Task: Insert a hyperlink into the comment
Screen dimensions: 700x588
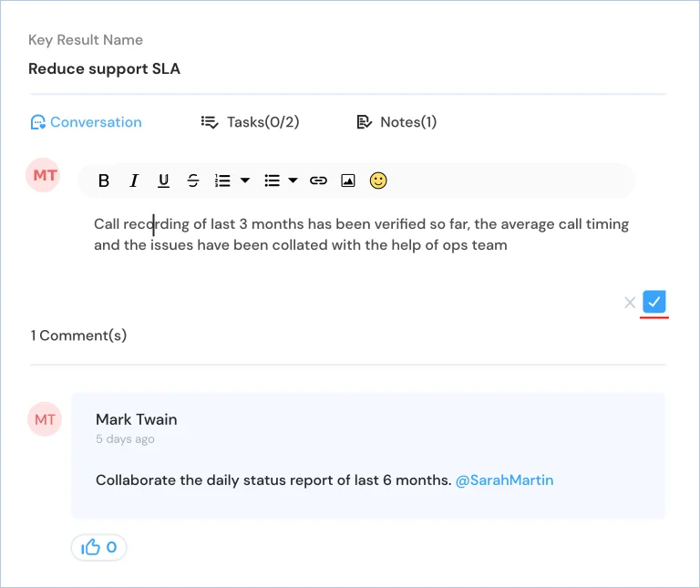Action: (318, 181)
